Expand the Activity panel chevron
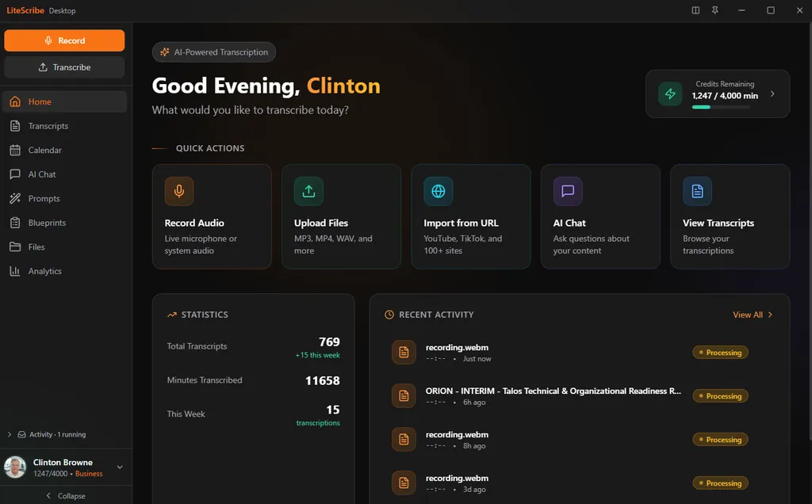The image size is (812, 504). (x=10, y=434)
